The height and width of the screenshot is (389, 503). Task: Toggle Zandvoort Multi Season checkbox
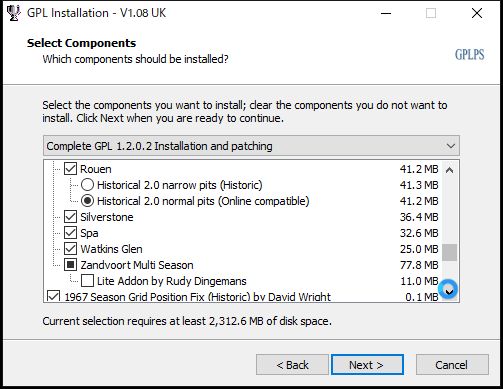tap(70, 265)
